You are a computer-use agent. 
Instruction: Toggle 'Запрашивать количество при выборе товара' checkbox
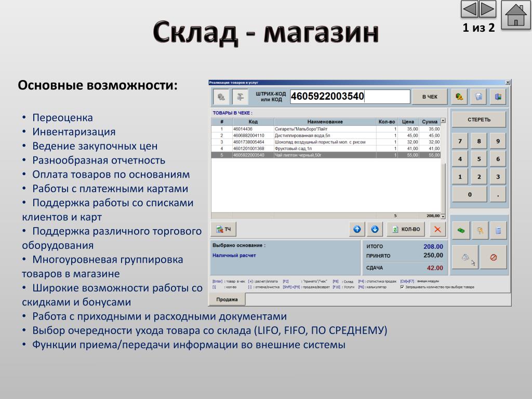click(402, 287)
